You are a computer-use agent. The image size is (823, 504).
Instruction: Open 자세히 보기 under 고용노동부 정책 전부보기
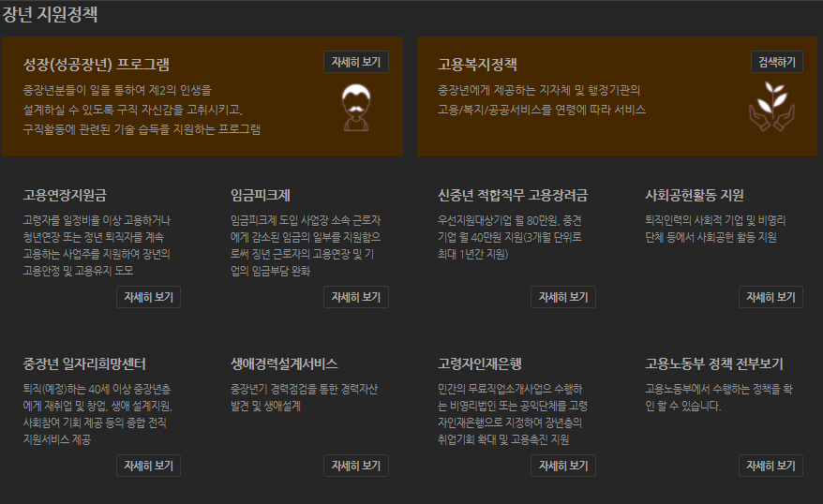click(x=771, y=466)
